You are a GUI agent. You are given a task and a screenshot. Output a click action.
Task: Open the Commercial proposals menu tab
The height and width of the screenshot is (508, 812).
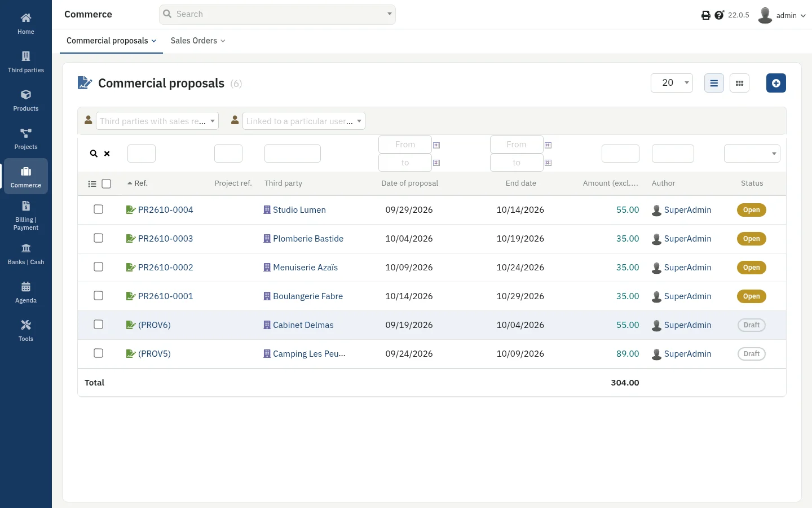pyautogui.click(x=111, y=41)
